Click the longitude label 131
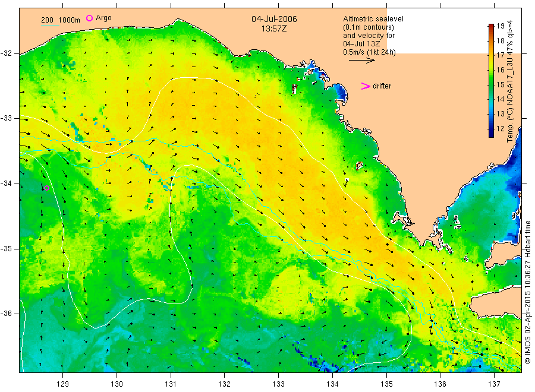Viewport: 535px width, 392px height. pyautogui.click(x=171, y=384)
